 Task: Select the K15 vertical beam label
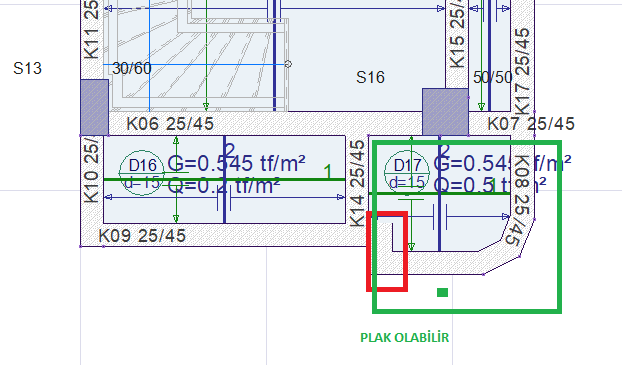click(x=457, y=34)
